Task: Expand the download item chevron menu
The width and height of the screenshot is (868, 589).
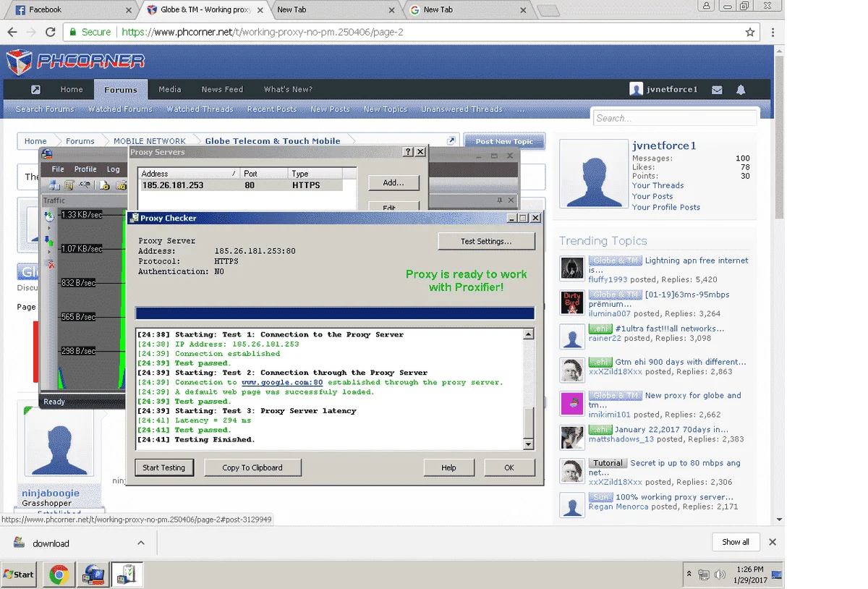Action: tap(141, 543)
